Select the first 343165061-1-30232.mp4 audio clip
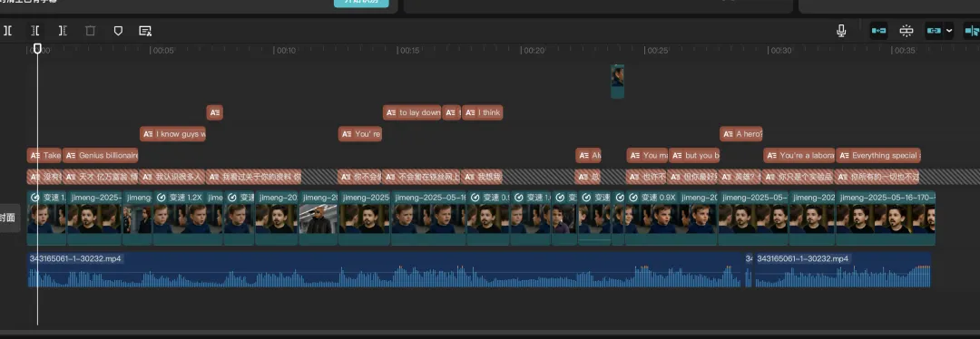The width and height of the screenshot is (980, 339). (x=385, y=270)
